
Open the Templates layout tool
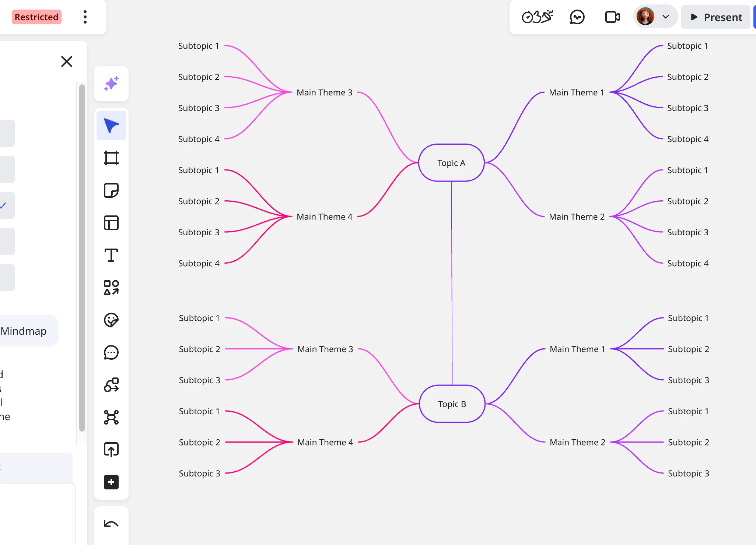click(x=111, y=223)
